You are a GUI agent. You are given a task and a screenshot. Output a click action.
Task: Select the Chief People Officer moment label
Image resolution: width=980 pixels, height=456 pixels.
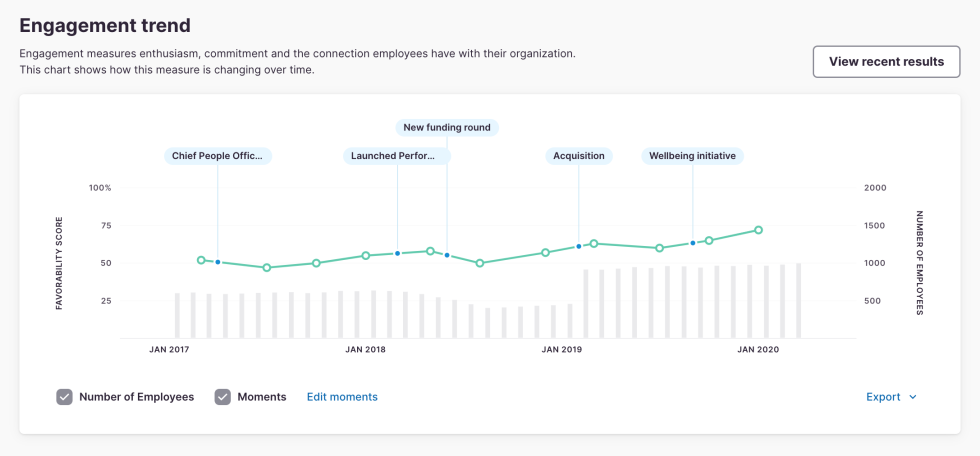218,156
